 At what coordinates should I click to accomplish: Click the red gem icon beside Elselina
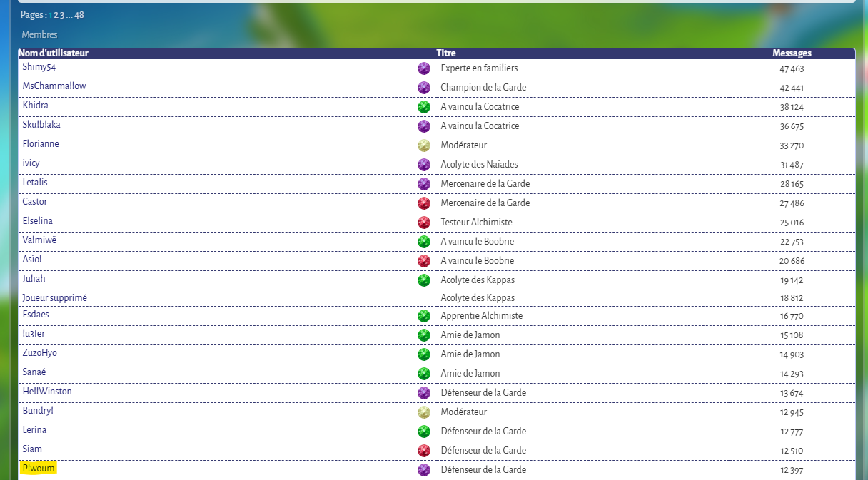pyautogui.click(x=424, y=223)
